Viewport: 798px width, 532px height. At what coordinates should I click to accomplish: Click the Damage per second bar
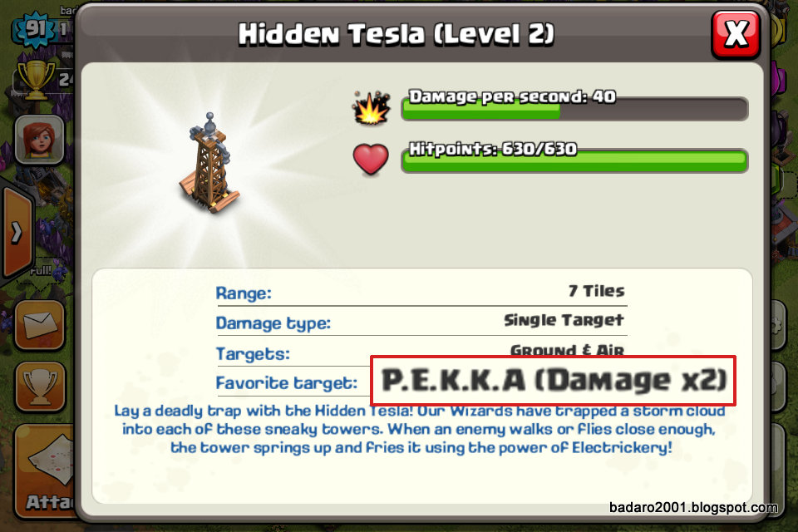(574, 106)
